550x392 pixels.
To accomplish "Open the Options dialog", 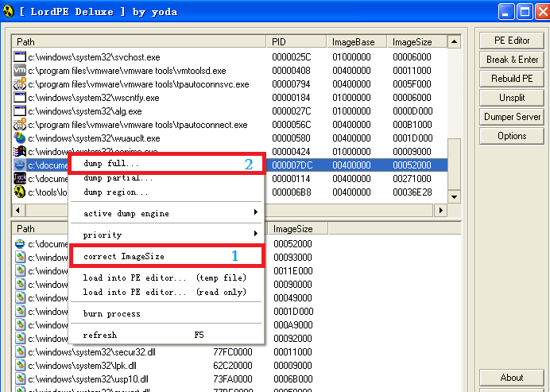I will click(x=512, y=136).
